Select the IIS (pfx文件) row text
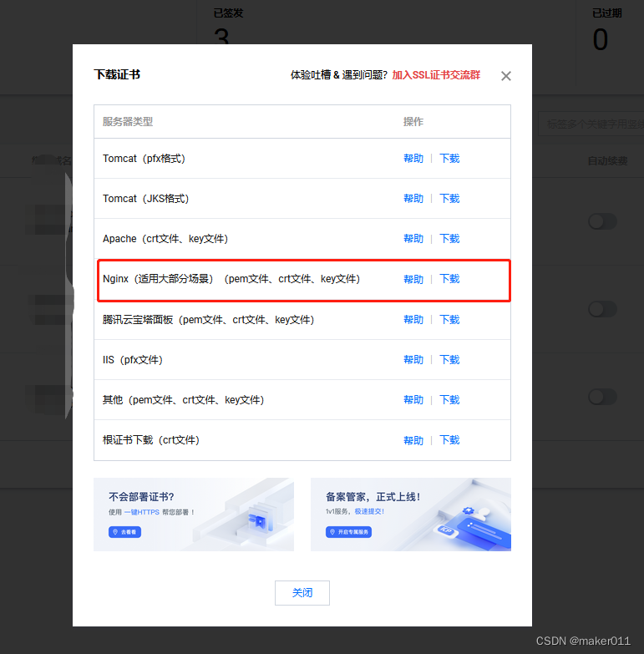The image size is (644, 654). (133, 359)
